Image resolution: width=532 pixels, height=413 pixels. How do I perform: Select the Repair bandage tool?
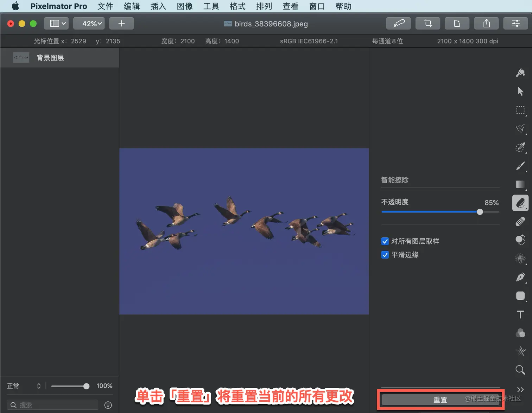tap(520, 222)
